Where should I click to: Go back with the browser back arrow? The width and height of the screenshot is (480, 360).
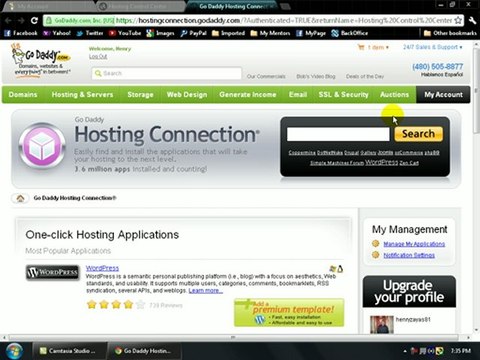[8, 21]
